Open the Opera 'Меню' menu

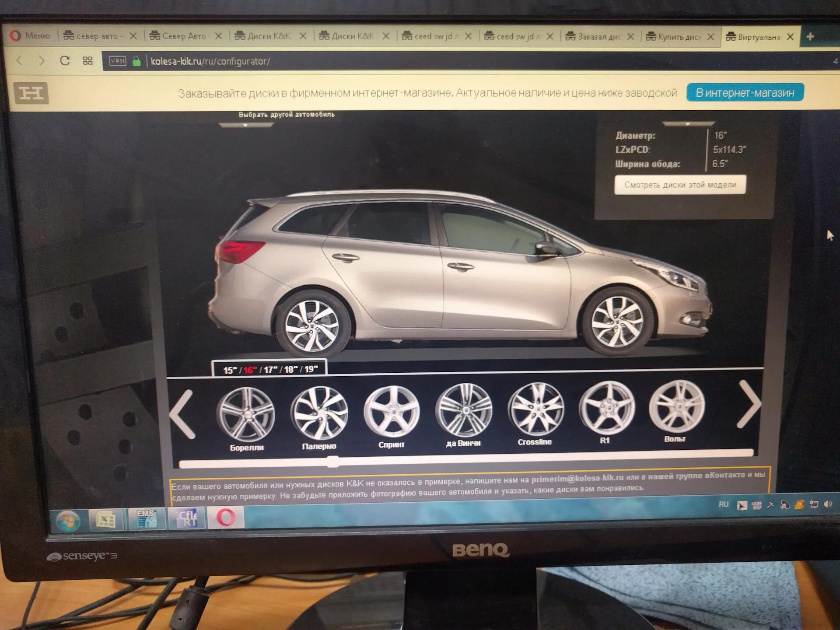pyautogui.click(x=31, y=35)
